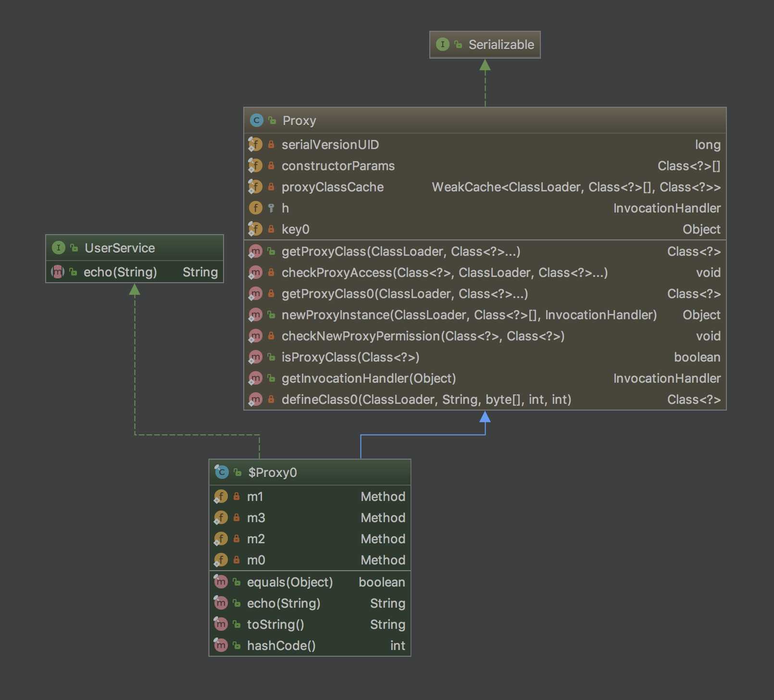Screen dimensions: 774x700
Task: Select the Serializable node title
Action: coord(501,45)
